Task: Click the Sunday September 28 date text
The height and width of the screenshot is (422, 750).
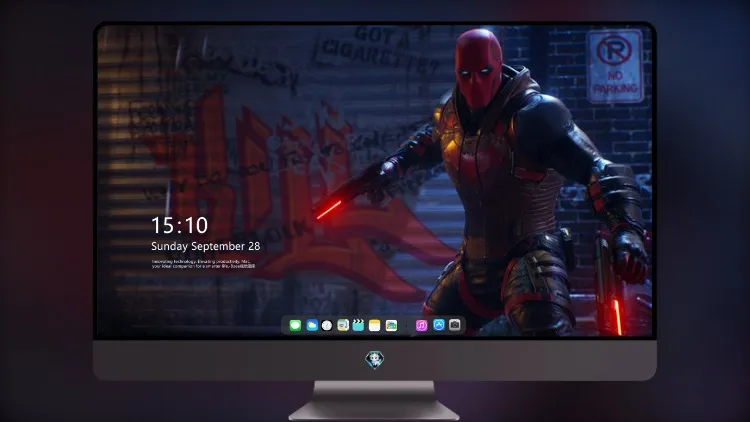Action: 206,246
